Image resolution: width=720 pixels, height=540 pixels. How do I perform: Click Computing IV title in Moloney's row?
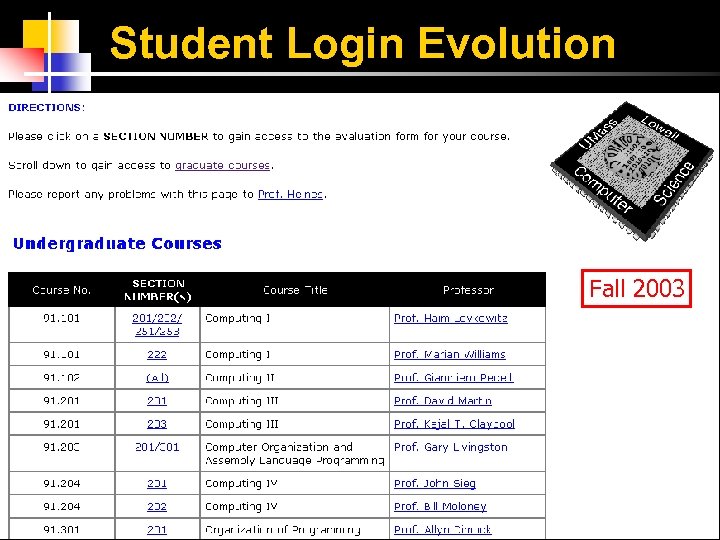point(241,506)
